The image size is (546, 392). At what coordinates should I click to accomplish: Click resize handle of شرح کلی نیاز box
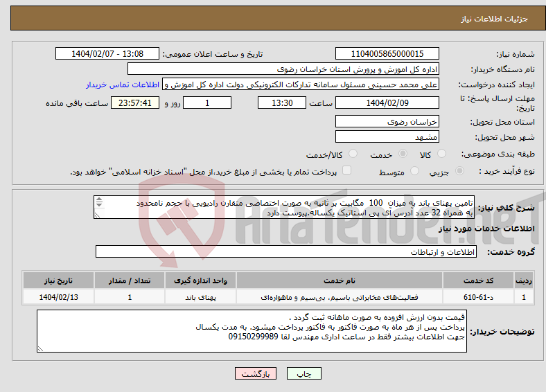(98, 215)
